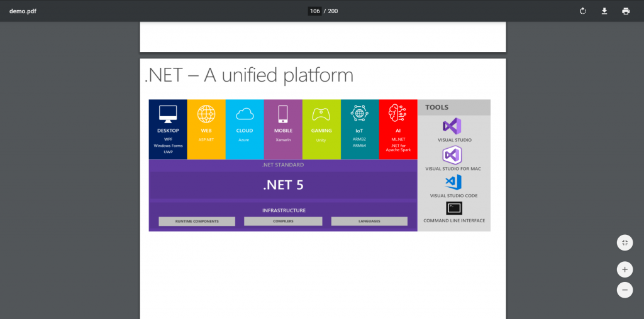Rotate the PDF document clockwise
Viewport: 644px width, 319px height.
pos(582,11)
